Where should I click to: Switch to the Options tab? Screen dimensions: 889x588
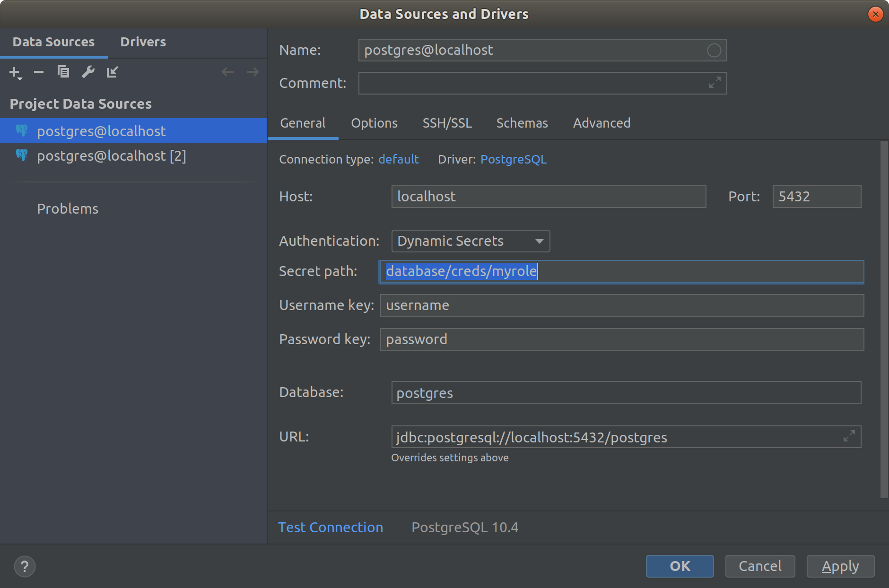point(374,123)
